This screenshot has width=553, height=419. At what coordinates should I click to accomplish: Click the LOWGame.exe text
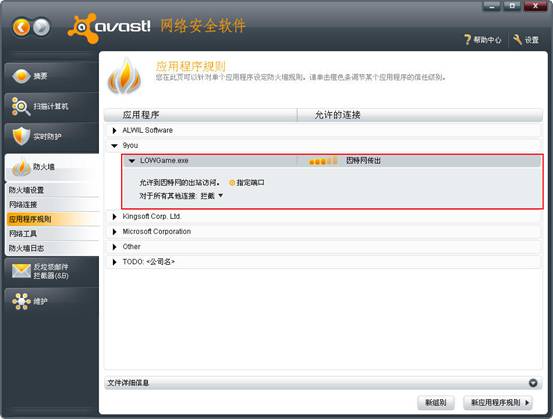[x=164, y=161]
